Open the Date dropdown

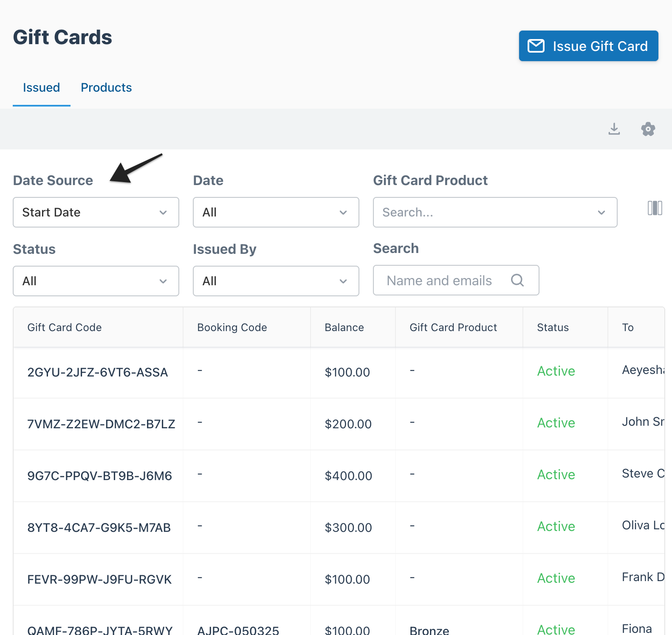point(276,212)
